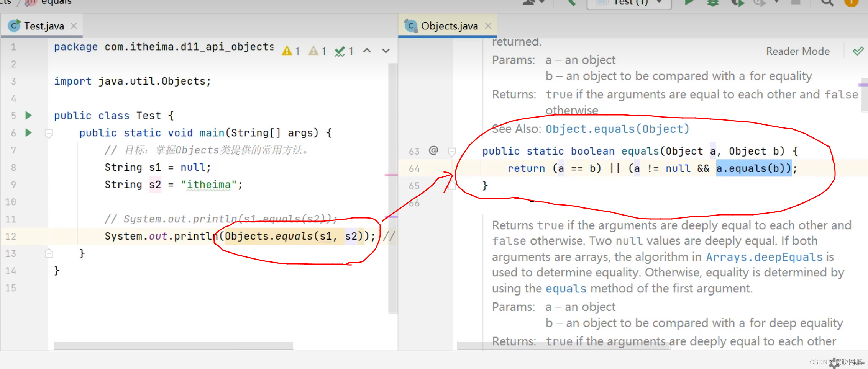Viewport: 868px width, 369px height.
Task: Click the purple stripe mark in Objects.java
Action: tap(863, 85)
